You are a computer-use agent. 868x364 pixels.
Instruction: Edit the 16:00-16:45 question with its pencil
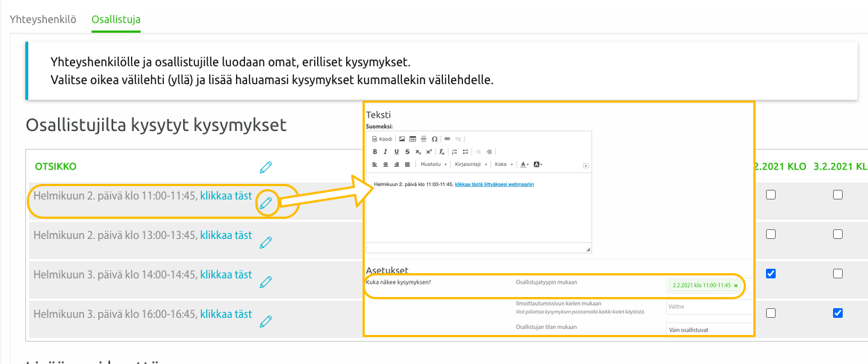tap(267, 321)
